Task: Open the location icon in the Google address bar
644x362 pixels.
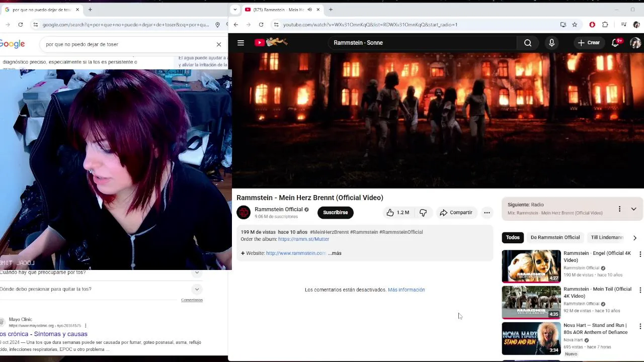Action: [217, 25]
